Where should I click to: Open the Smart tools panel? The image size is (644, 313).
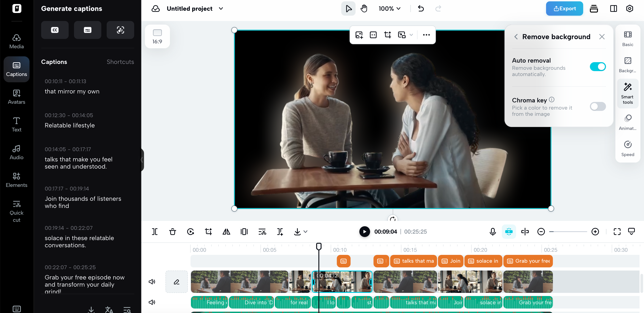point(627,93)
